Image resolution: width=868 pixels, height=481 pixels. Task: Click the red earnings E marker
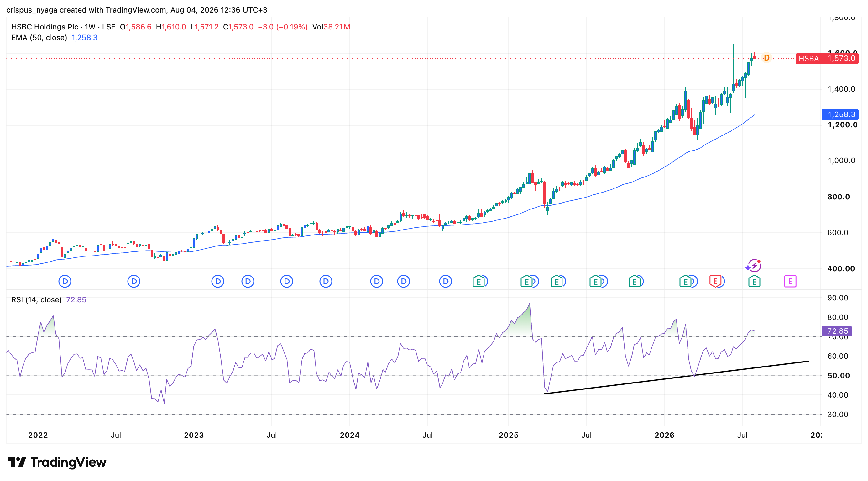tap(715, 281)
